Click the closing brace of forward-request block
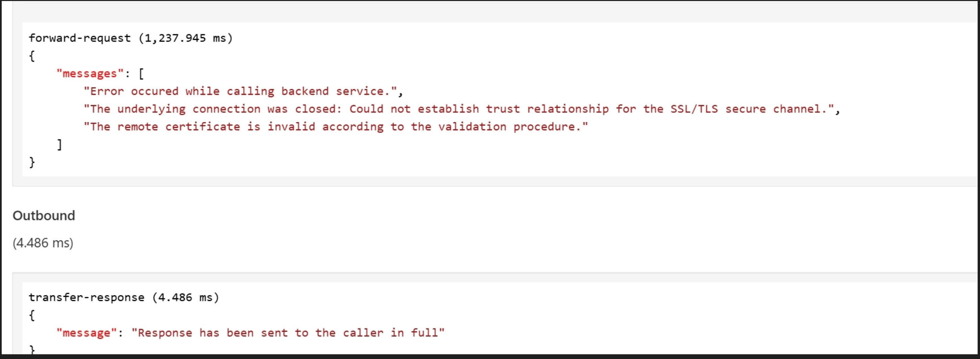Viewport: 980px width, 359px height. 32,162
